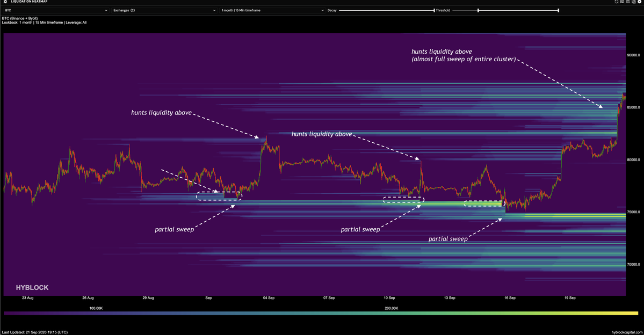The height and width of the screenshot is (335, 644).
Task: Click the HYBLOCK watermark logo
Action: click(32, 288)
